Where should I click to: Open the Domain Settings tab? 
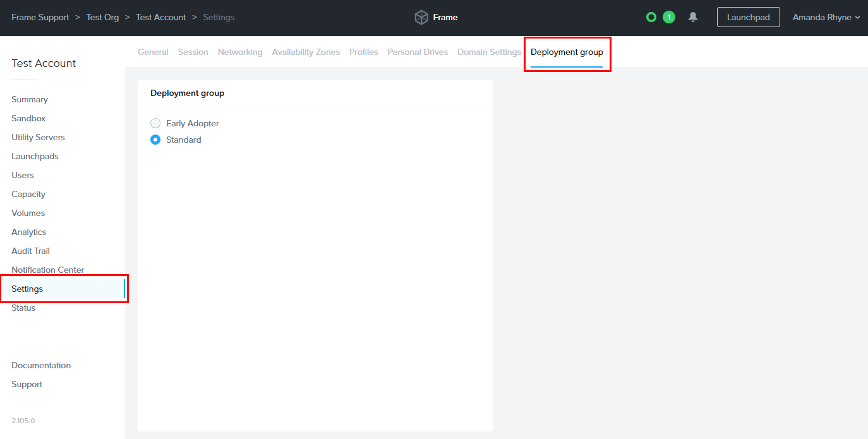(x=489, y=52)
